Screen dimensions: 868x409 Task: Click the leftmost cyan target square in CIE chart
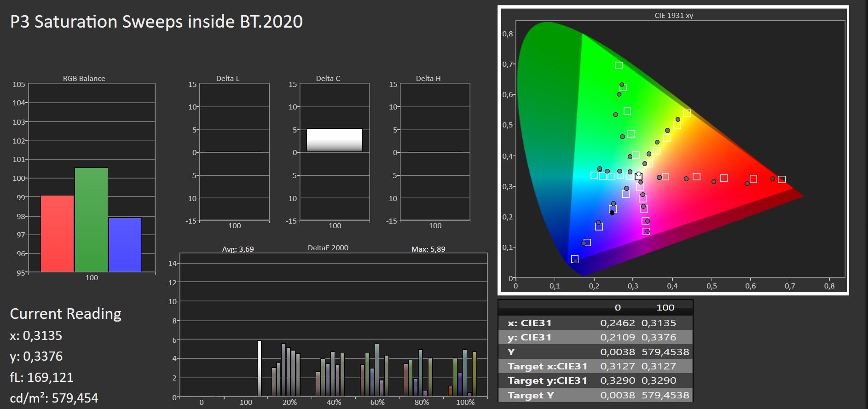pos(594,175)
